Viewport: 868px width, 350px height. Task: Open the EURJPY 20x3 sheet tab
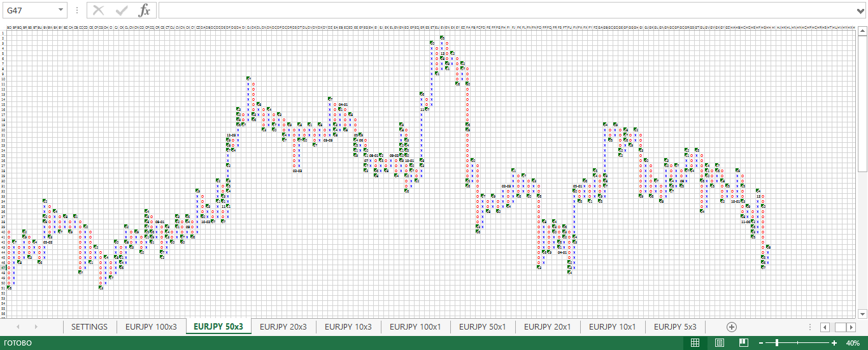pyautogui.click(x=283, y=326)
